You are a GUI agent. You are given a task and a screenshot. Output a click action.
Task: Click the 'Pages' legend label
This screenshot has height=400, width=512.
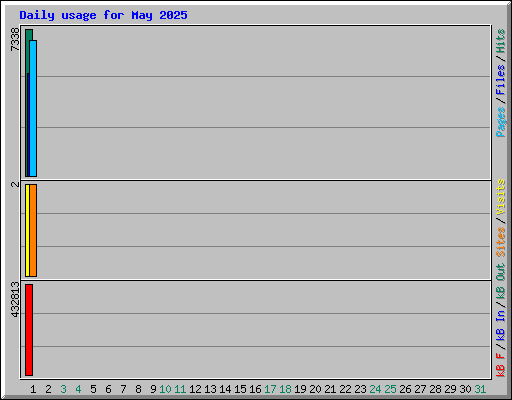(x=501, y=122)
